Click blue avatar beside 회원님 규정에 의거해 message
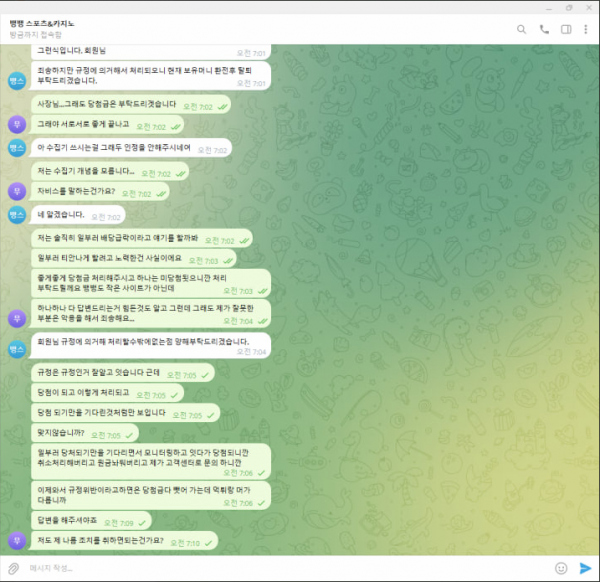Viewport: 600px width, 582px height. point(17,349)
